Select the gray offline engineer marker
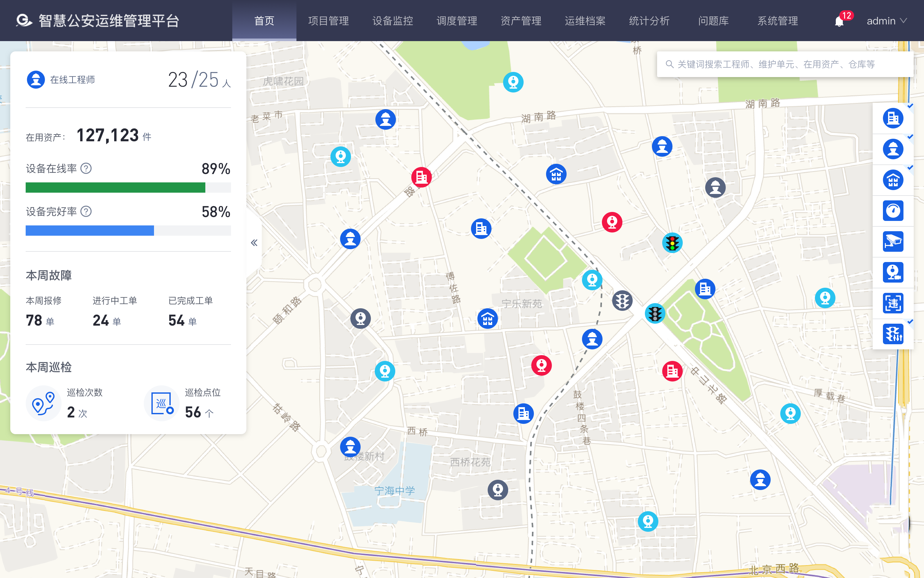Screen dimensions: 924x578 [x=715, y=187]
